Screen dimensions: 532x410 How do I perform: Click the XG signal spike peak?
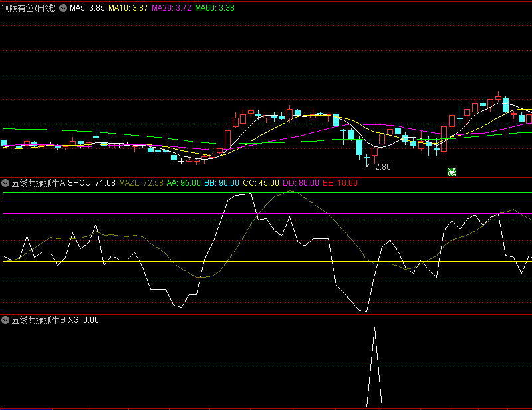tap(375, 328)
